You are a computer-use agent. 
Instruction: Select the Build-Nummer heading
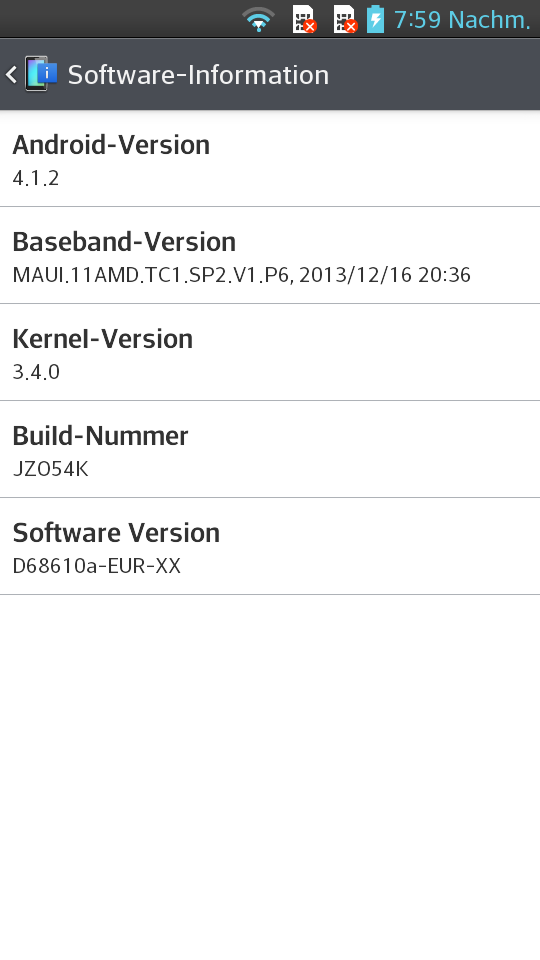[x=100, y=436]
